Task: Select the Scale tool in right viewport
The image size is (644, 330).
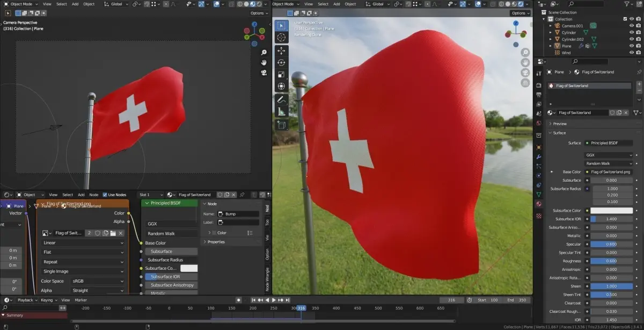Action: tap(281, 74)
